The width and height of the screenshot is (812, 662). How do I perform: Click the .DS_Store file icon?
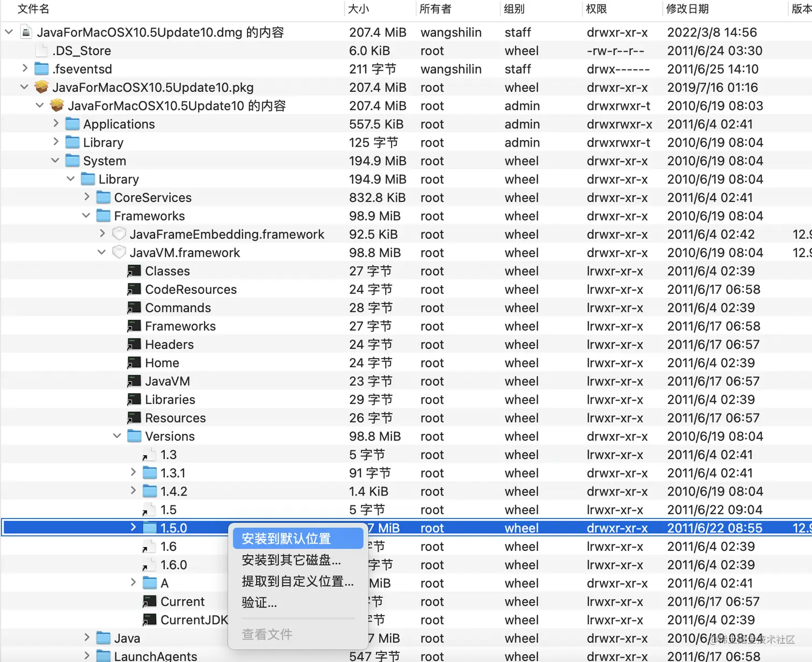[x=41, y=50]
